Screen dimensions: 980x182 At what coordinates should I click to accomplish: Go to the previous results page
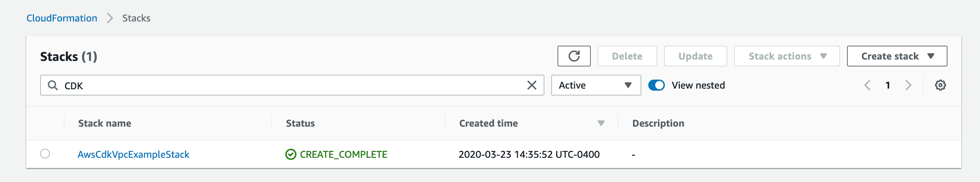click(x=867, y=85)
